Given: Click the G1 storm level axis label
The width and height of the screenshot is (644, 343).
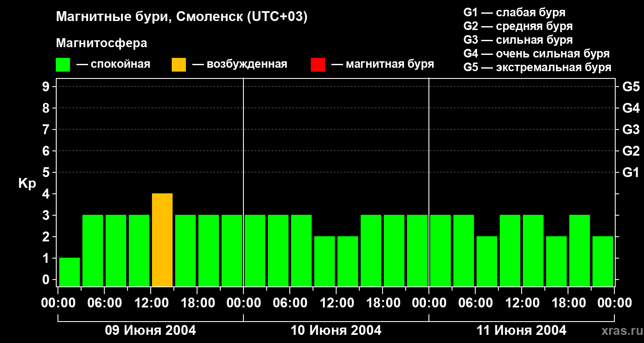Looking at the screenshot, I should pos(631,172).
